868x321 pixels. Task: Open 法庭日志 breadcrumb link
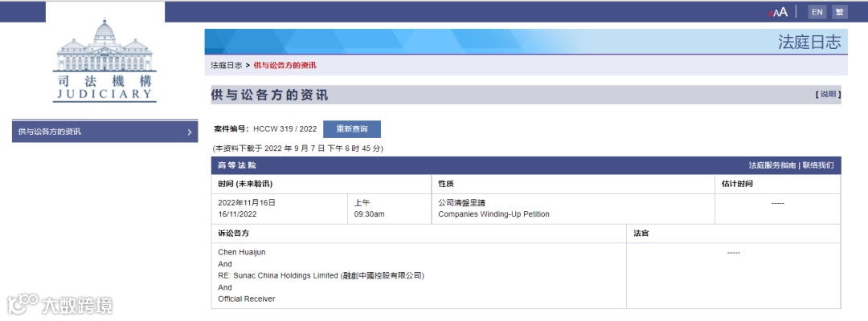coord(227,65)
